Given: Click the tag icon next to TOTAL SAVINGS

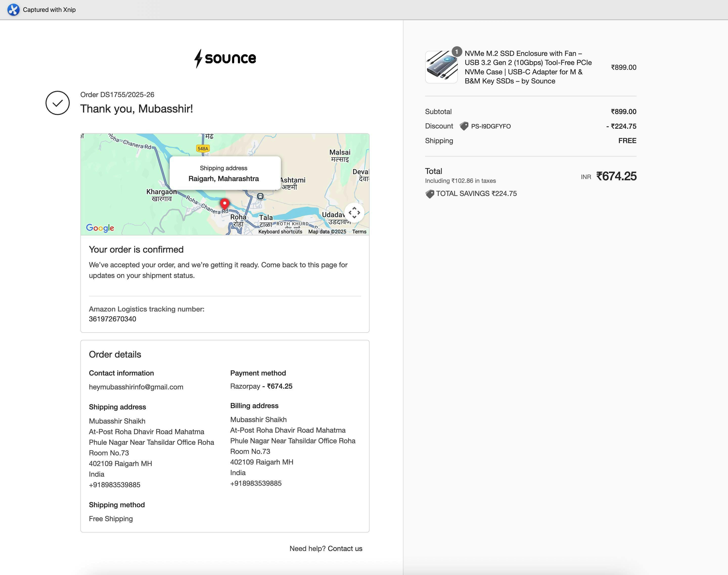Looking at the screenshot, I should pos(430,194).
